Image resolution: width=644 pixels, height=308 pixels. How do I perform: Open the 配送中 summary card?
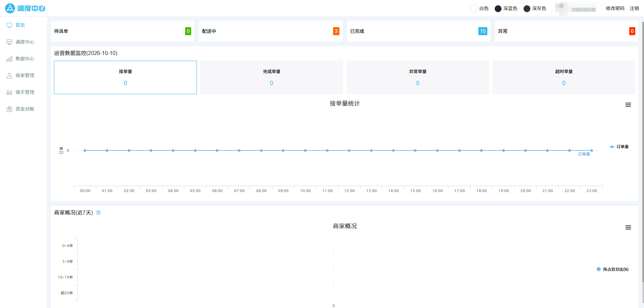click(x=271, y=31)
